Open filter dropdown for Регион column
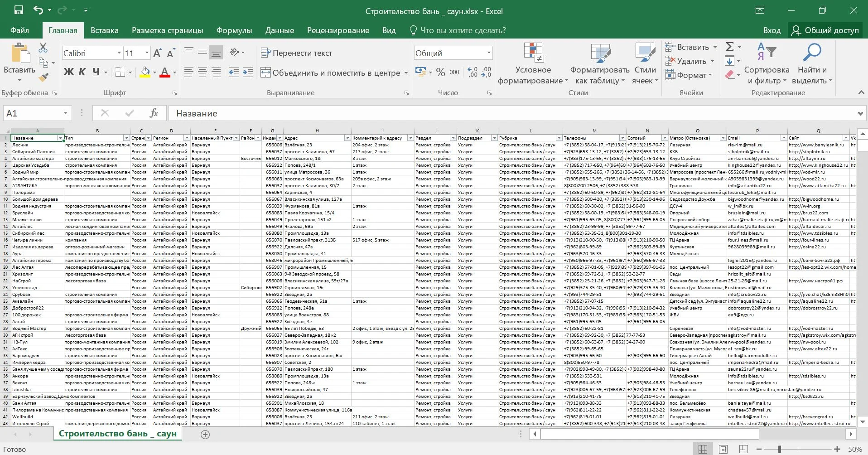868x455 pixels. (186, 138)
